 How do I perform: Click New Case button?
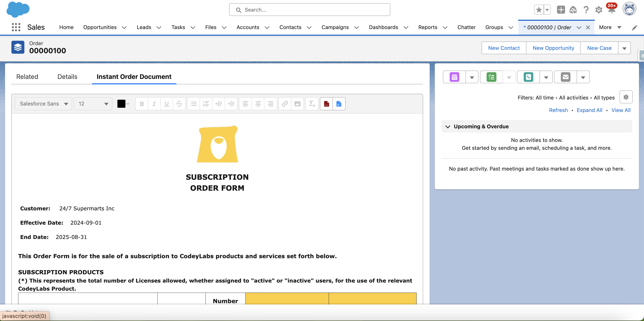point(599,48)
